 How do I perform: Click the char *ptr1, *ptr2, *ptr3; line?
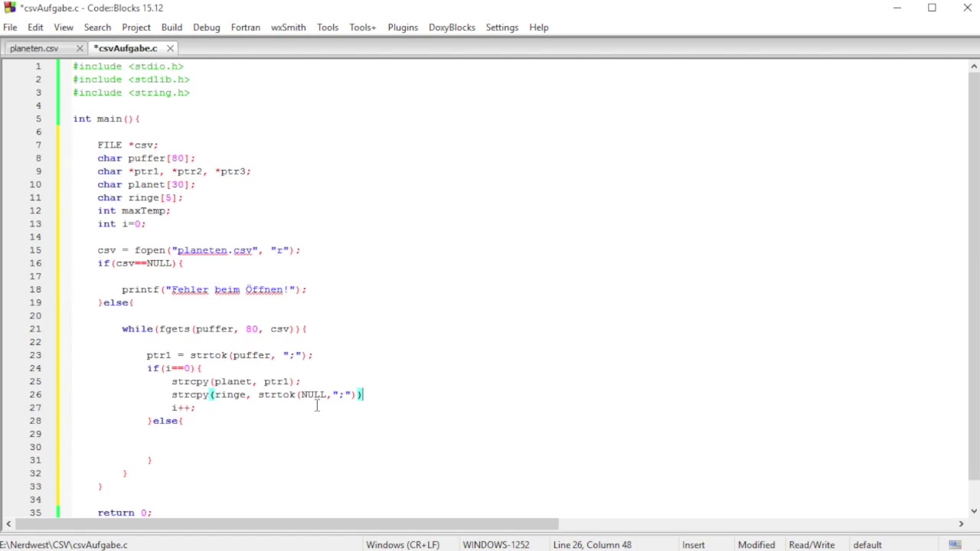[x=174, y=171]
